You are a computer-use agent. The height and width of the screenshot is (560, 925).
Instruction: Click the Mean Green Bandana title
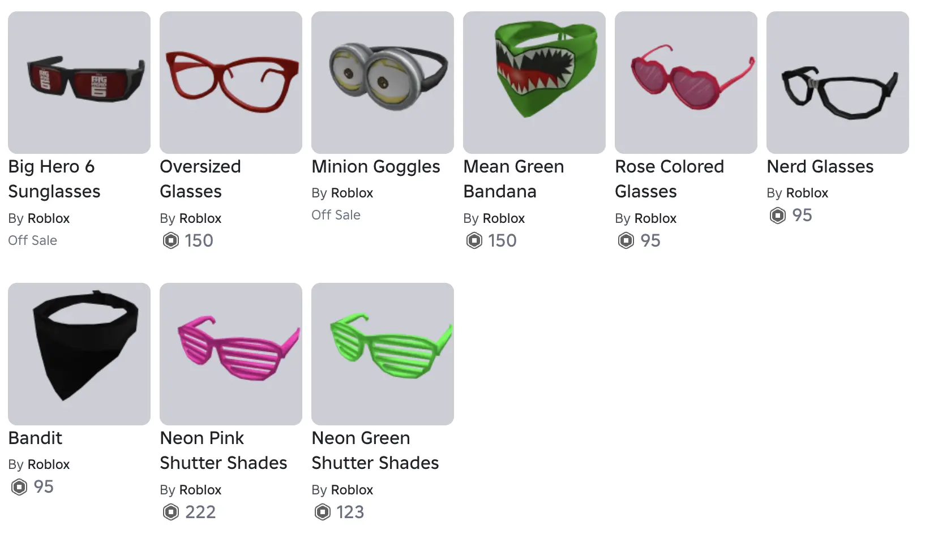[x=513, y=179]
